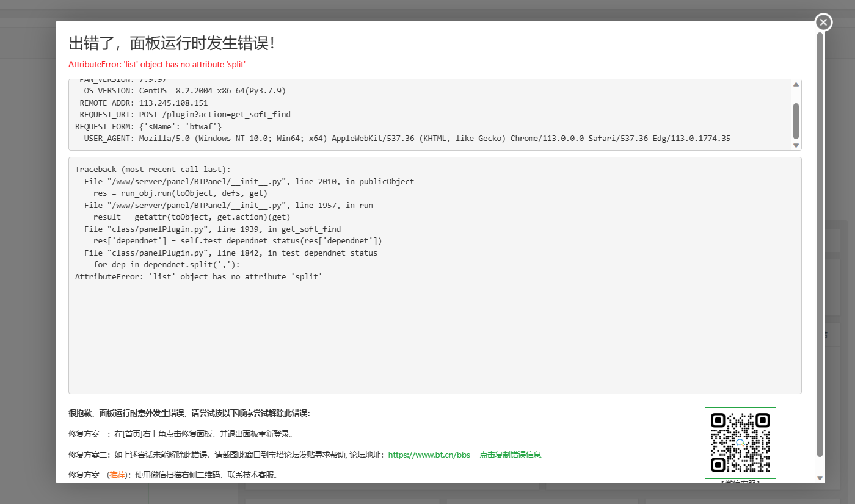Click the USER_AGENT Mozilla line
Screen dimensions: 855x504
[407, 139]
